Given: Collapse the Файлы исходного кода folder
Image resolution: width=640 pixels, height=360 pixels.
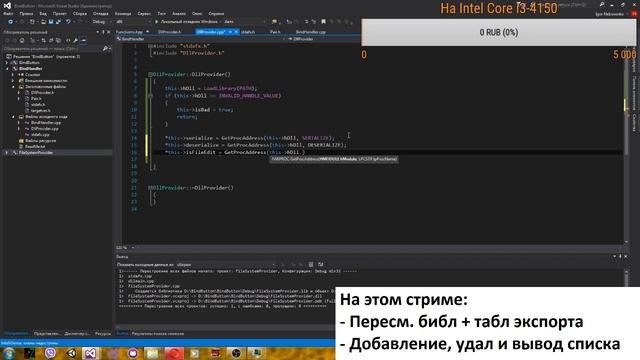Looking at the screenshot, I should pos(13,117).
